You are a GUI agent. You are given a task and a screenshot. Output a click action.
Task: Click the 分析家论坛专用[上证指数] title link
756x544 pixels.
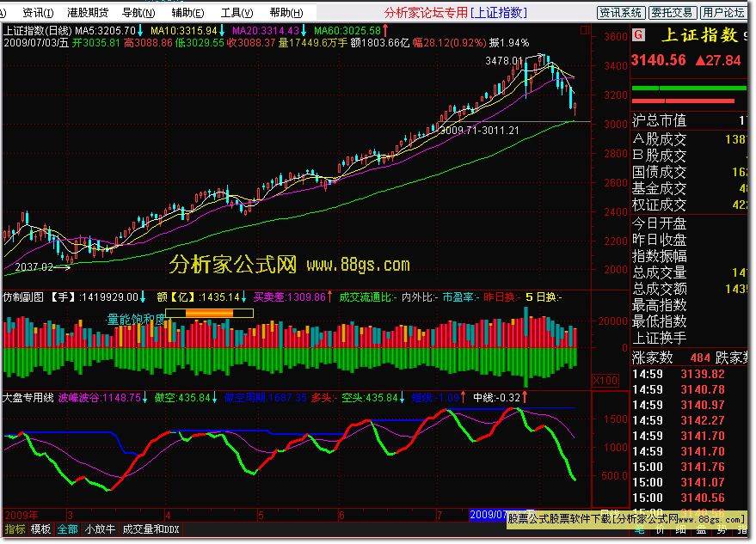(x=456, y=13)
